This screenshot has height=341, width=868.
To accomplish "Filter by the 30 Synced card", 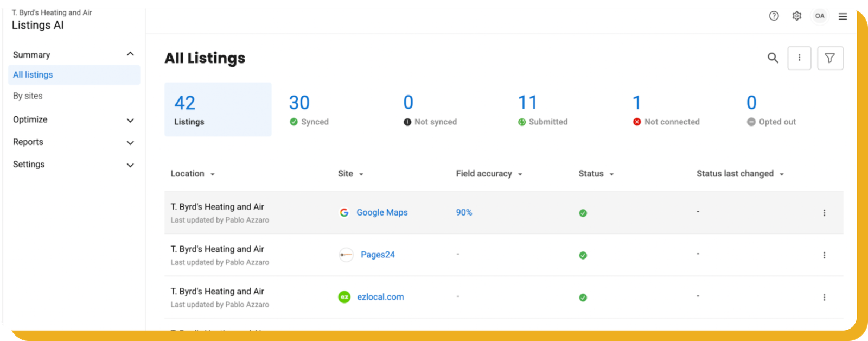I will pyautogui.click(x=309, y=110).
